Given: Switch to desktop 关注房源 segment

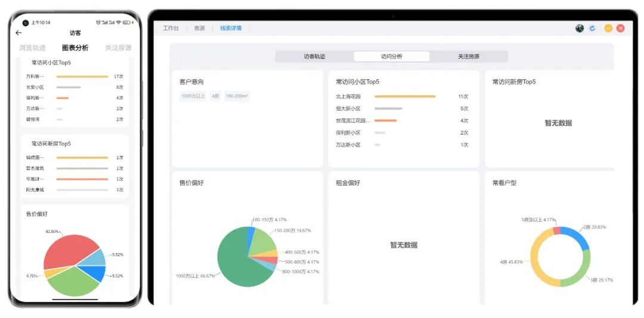Looking at the screenshot, I should [469, 57].
